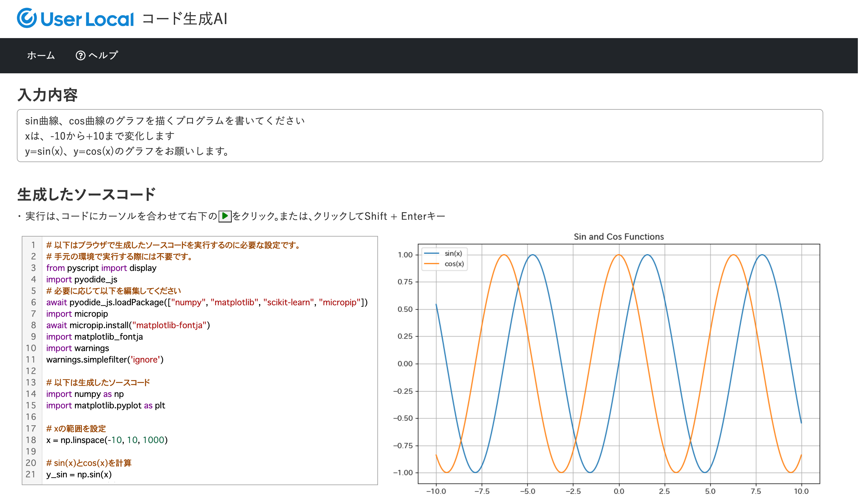
Task: Go to the ホーム navigation item
Action: point(41,56)
